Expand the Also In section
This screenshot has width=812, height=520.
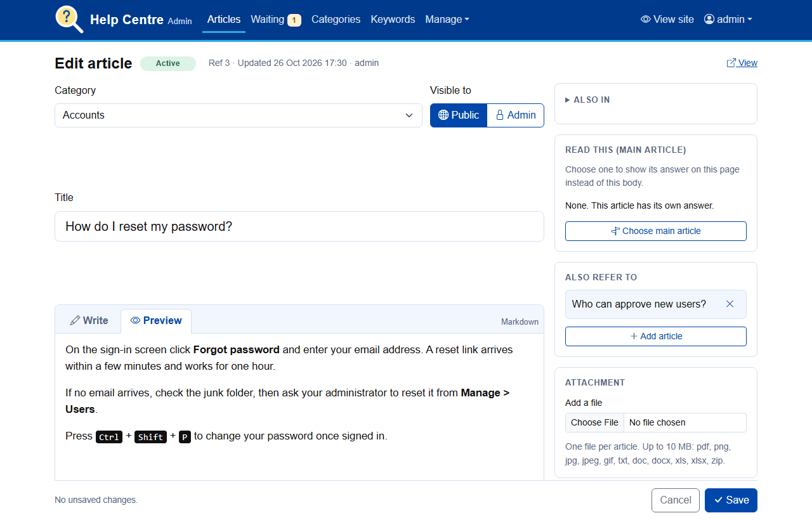click(587, 100)
